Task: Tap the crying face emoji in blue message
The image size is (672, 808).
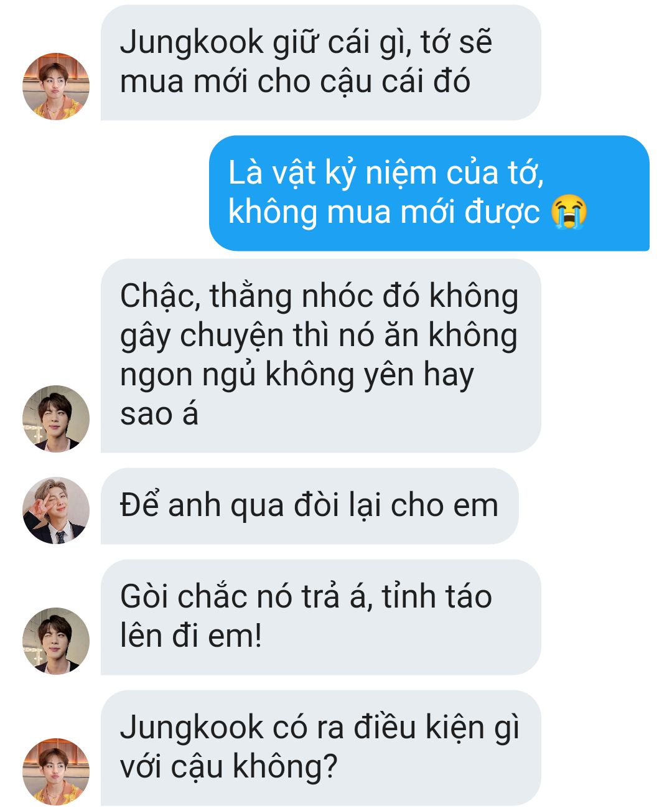Action: [569, 212]
